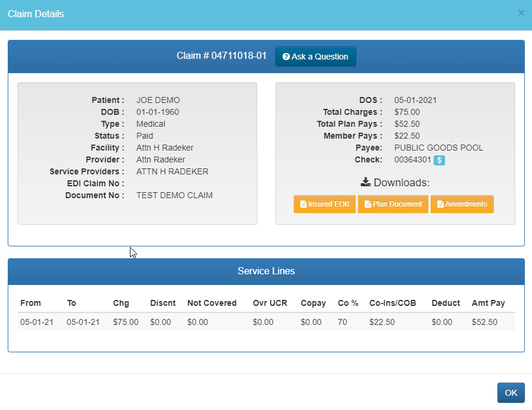This screenshot has width=532, height=410.
Task: Click the dollar check icon next to 00364301
Action: [439, 160]
